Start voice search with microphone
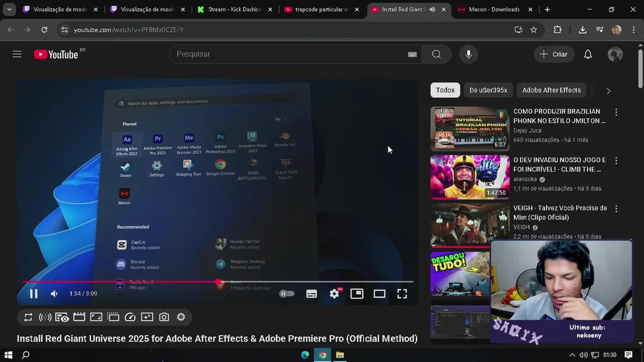The width and height of the screenshot is (644, 362). click(x=468, y=54)
